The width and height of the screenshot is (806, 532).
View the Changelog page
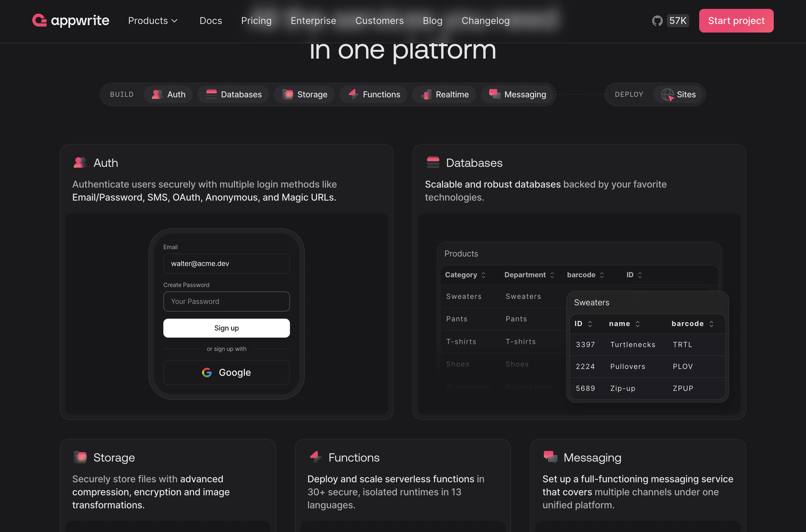pyautogui.click(x=485, y=21)
